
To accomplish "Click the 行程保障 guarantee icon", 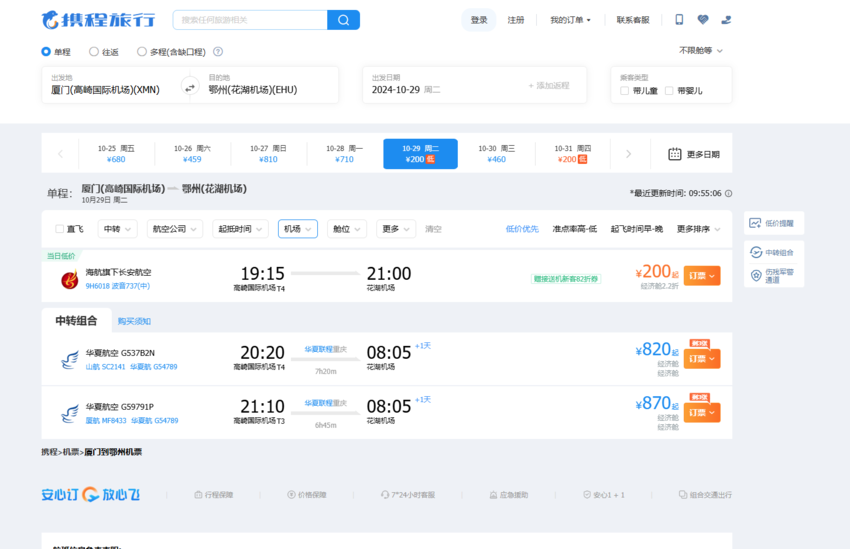I will pyautogui.click(x=198, y=495).
